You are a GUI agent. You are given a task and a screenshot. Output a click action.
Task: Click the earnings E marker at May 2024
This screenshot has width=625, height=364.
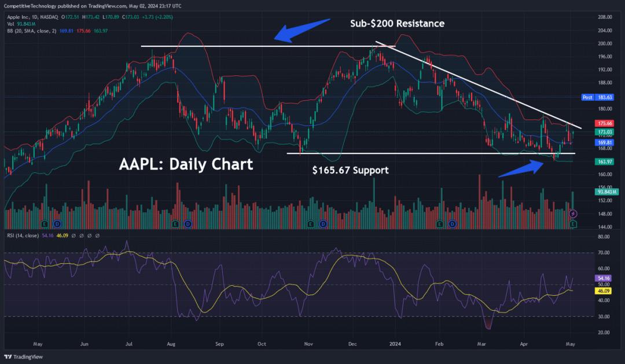tap(573, 225)
